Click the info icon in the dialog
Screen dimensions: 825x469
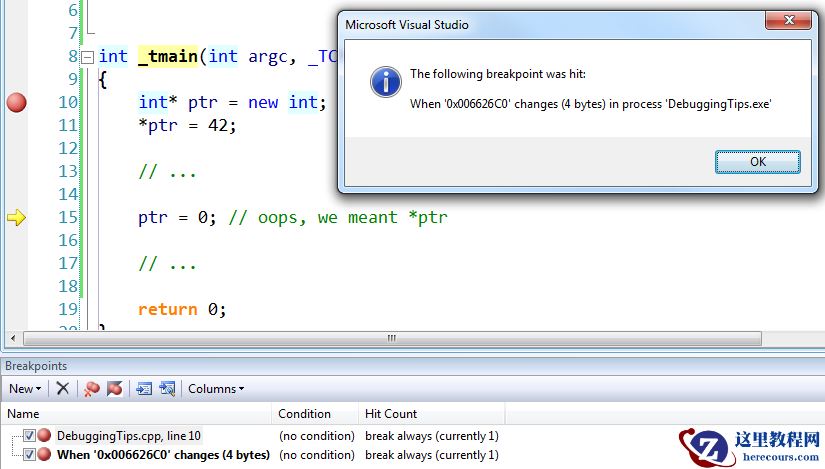pyautogui.click(x=386, y=82)
